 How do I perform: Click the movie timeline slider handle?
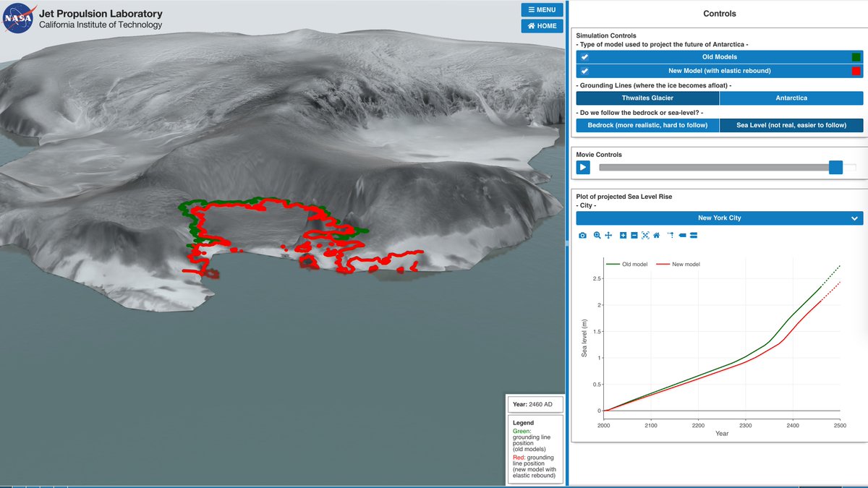835,168
